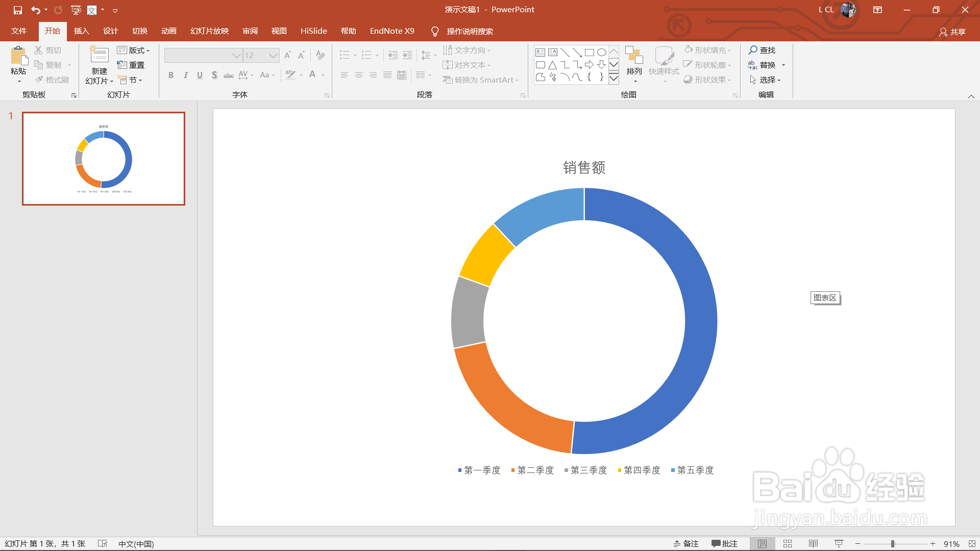The image size is (980, 551).
Task: Open the font size dropdown
Action: [x=273, y=55]
